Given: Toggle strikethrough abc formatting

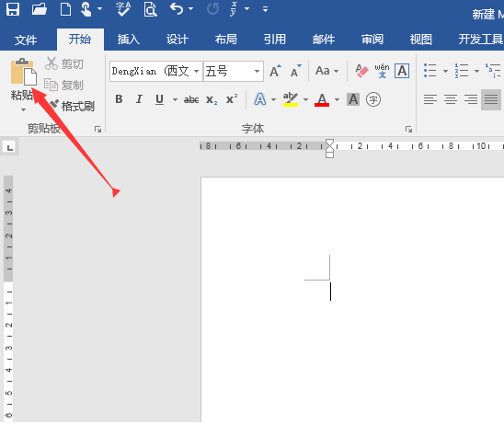Looking at the screenshot, I should (x=191, y=99).
